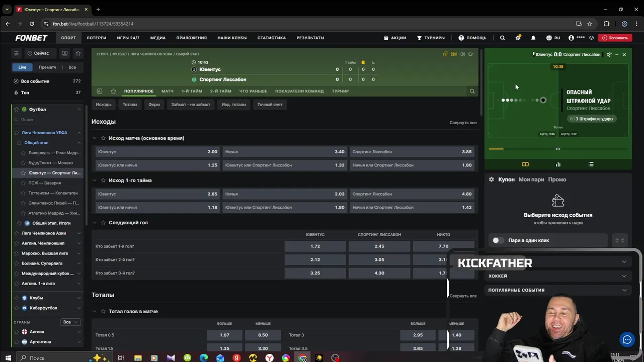Image resolution: width=644 pixels, height=362 pixels.
Task: Star the Исход 1-го тайма market
Action: (x=104, y=180)
